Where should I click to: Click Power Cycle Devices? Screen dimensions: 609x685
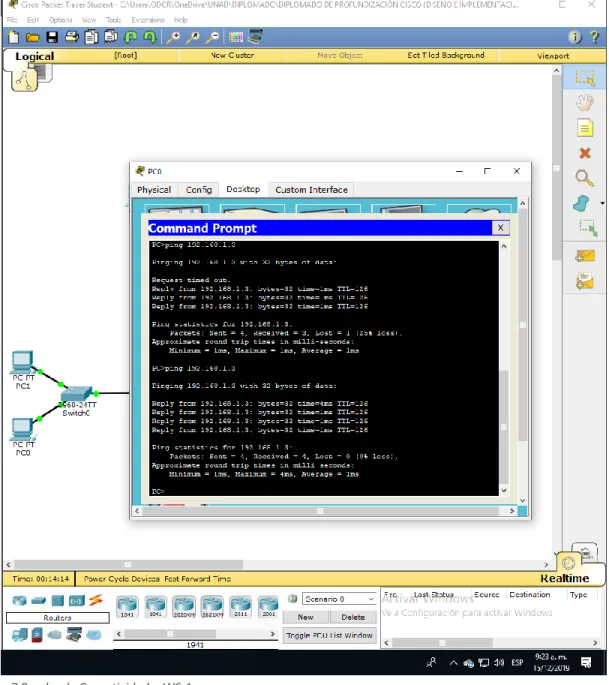pyautogui.click(x=121, y=579)
